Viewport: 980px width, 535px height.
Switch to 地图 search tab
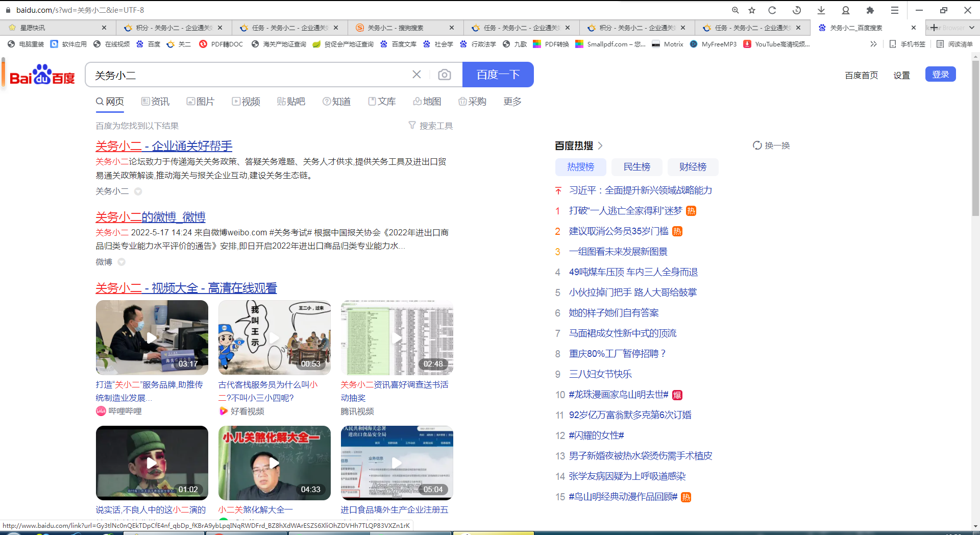click(427, 102)
